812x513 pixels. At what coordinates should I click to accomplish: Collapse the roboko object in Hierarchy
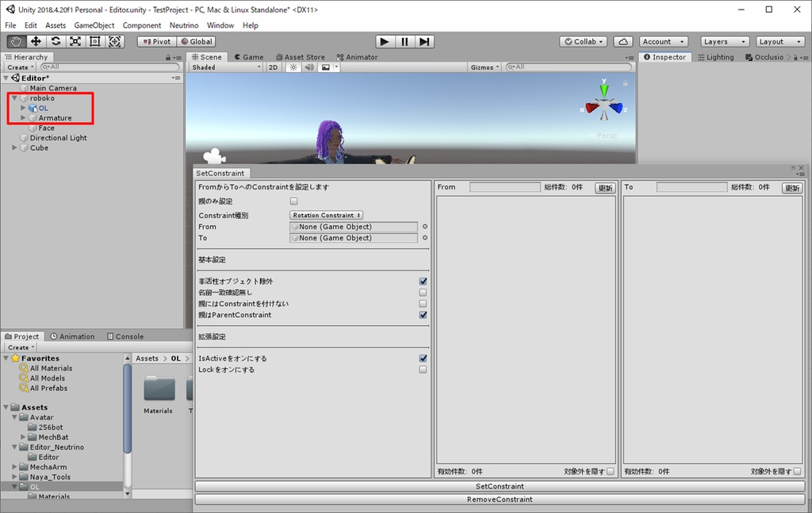coord(13,98)
